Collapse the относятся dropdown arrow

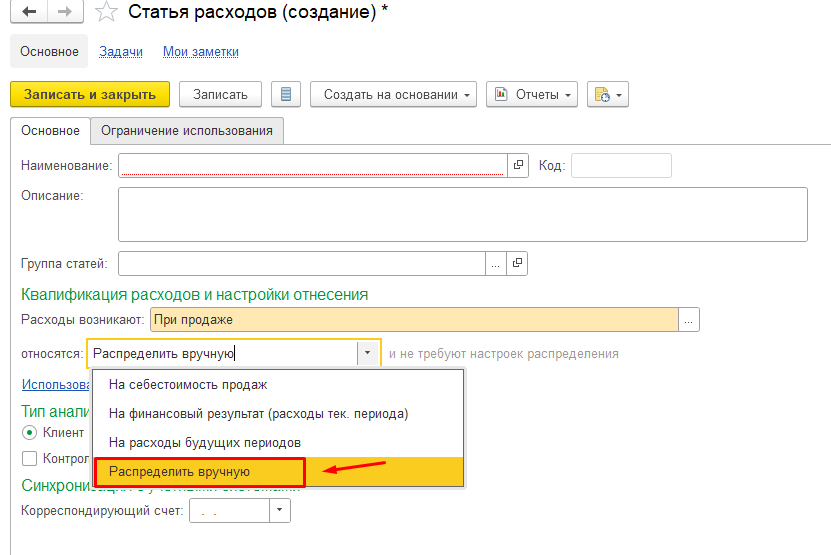pos(368,353)
